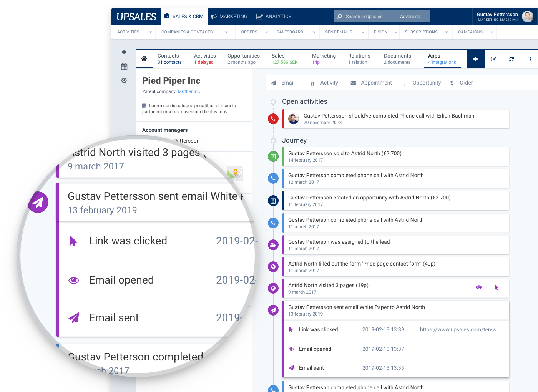Click the clock icon in the left sidebar
This screenshot has width=538, height=392.
(124, 80)
